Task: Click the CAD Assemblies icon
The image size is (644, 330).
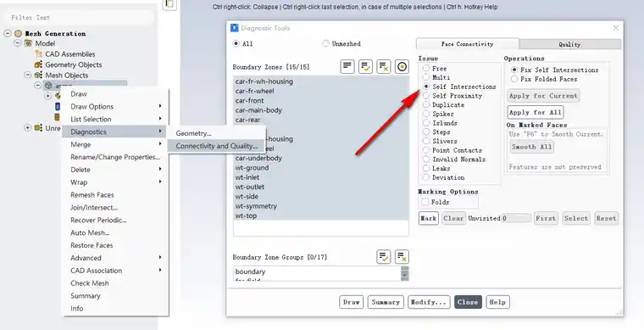Action: [x=38, y=53]
